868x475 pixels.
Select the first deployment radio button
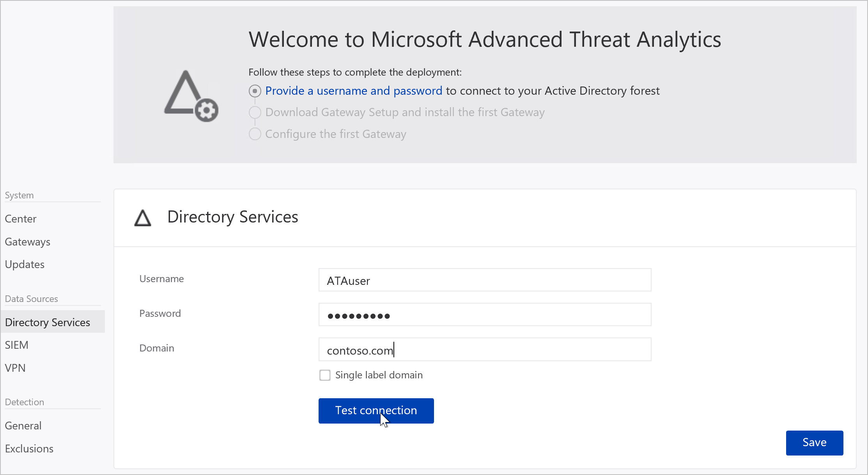point(255,91)
